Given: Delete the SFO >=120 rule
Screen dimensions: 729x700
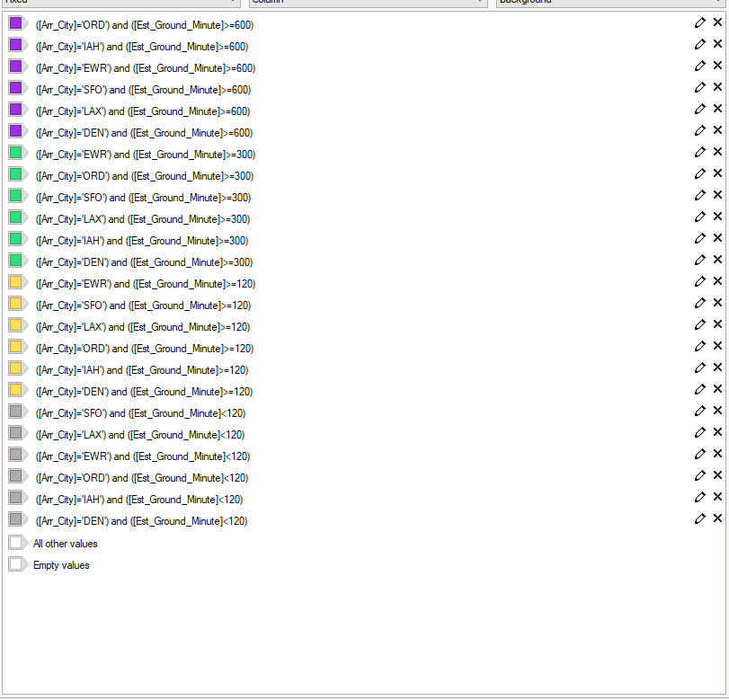Looking at the screenshot, I should [717, 303].
